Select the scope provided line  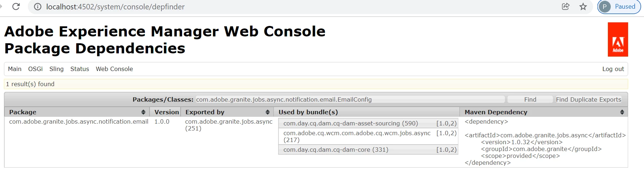pos(520,156)
